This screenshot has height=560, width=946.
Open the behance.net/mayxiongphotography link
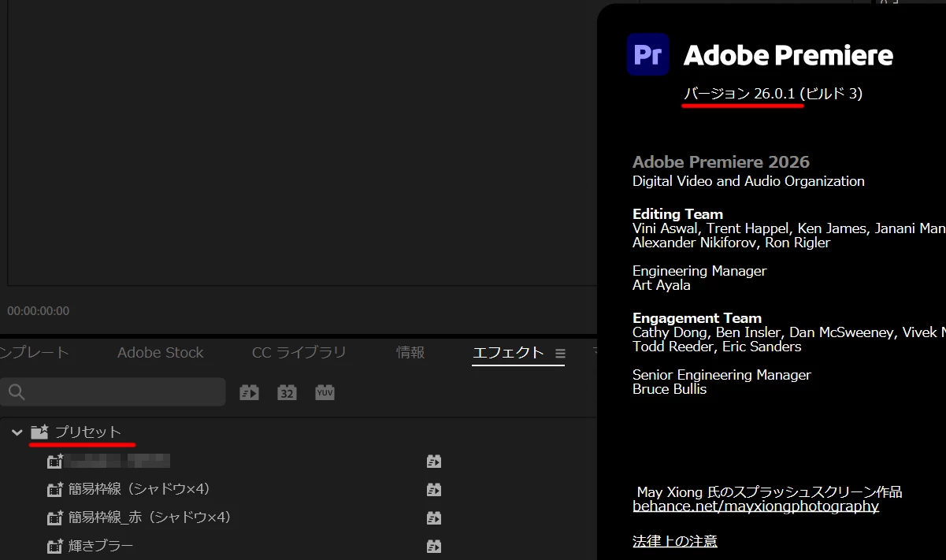pyautogui.click(x=755, y=506)
